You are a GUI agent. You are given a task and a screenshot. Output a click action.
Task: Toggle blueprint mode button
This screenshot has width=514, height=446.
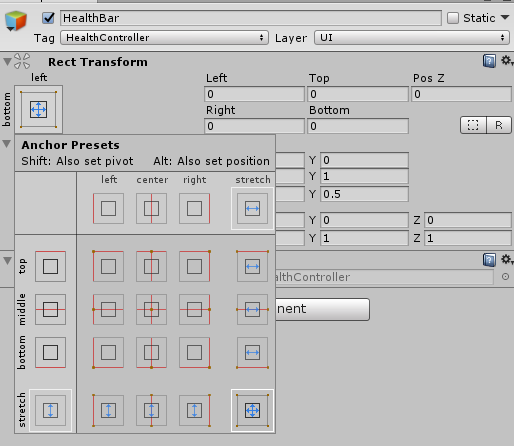point(473,125)
